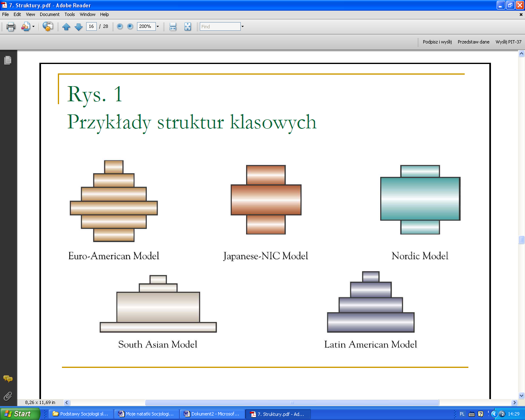Open the Tools menu

[x=70, y=14]
